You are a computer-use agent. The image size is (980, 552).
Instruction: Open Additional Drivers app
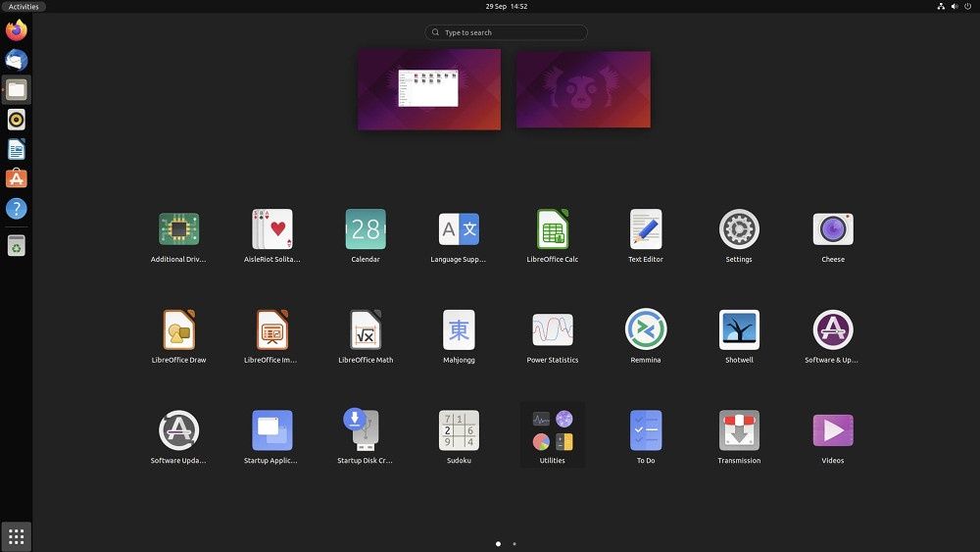[178, 228]
